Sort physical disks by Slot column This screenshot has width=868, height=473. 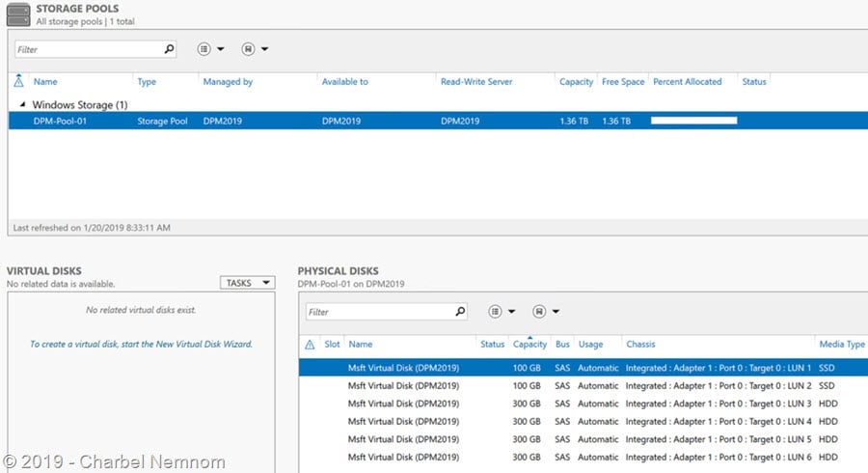[x=332, y=344]
